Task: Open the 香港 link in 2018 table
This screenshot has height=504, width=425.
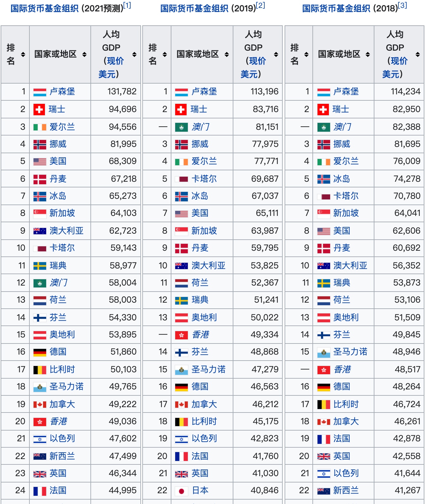Action: (342, 369)
